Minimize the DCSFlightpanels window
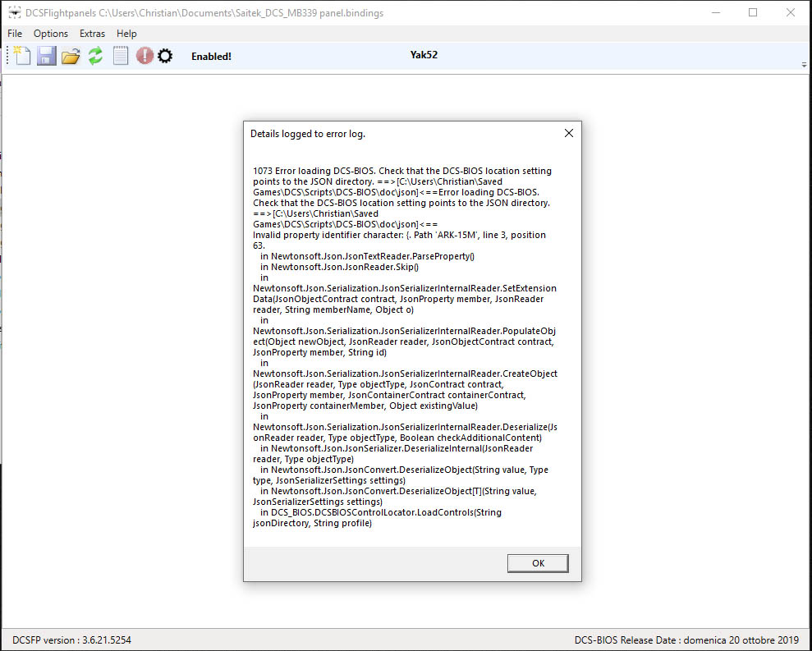The image size is (812, 651). click(716, 12)
